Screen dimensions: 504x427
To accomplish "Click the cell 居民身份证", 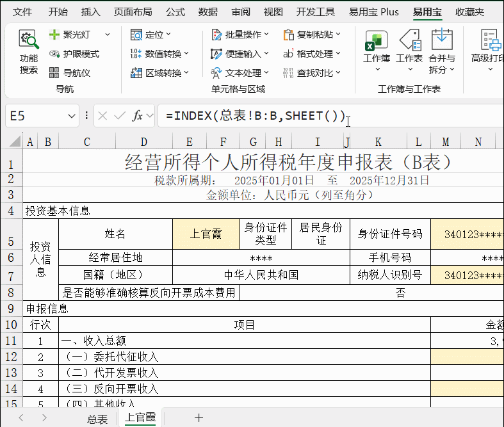I will (x=321, y=234).
